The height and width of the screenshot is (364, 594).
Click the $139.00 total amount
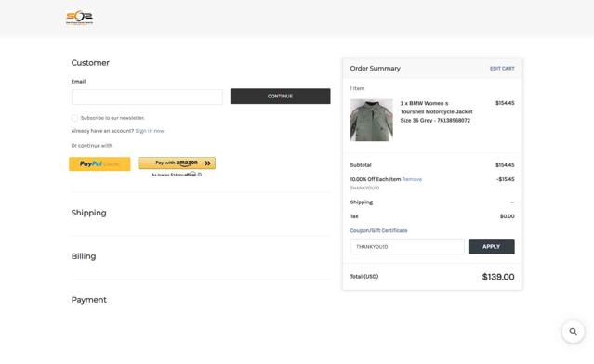(x=498, y=277)
